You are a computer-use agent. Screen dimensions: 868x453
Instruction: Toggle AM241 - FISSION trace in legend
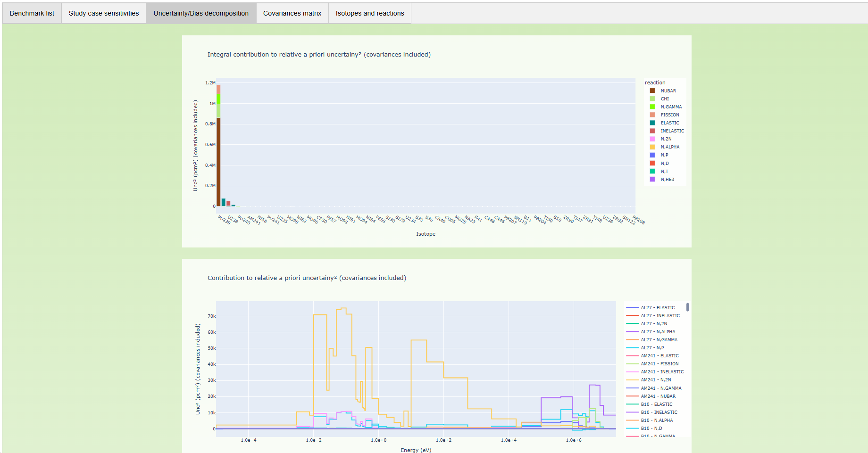tap(659, 364)
